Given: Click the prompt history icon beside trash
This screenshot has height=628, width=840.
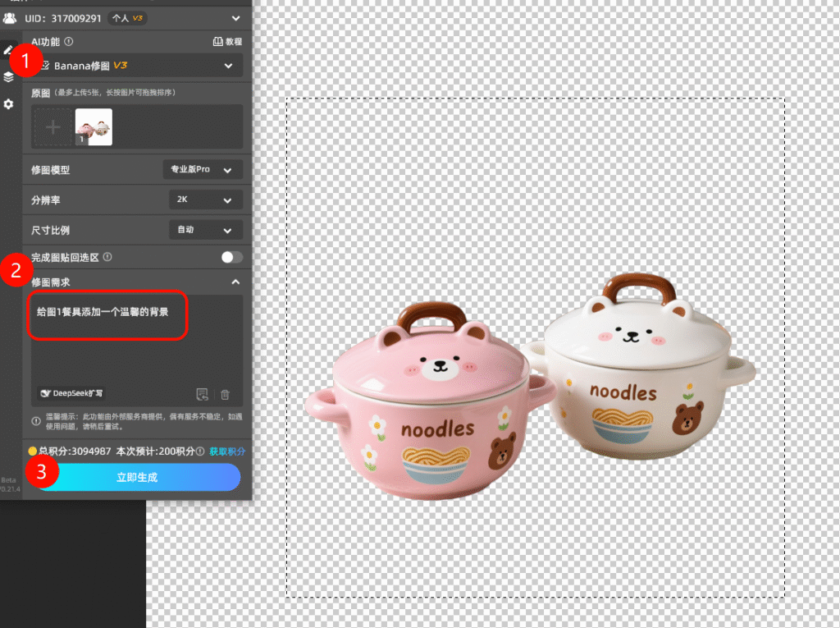Looking at the screenshot, I should [203, 394].
